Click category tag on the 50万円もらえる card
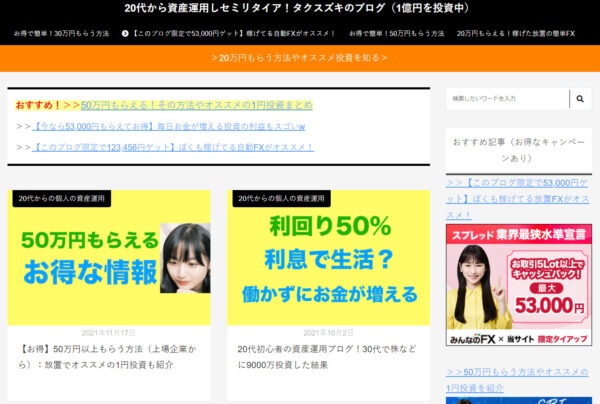Image resolution: width=600 pixels, height=404 pixels. (62, 199)
